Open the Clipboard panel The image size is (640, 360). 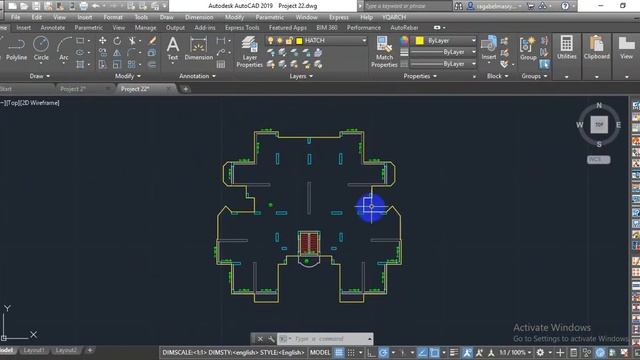(597, 48)
